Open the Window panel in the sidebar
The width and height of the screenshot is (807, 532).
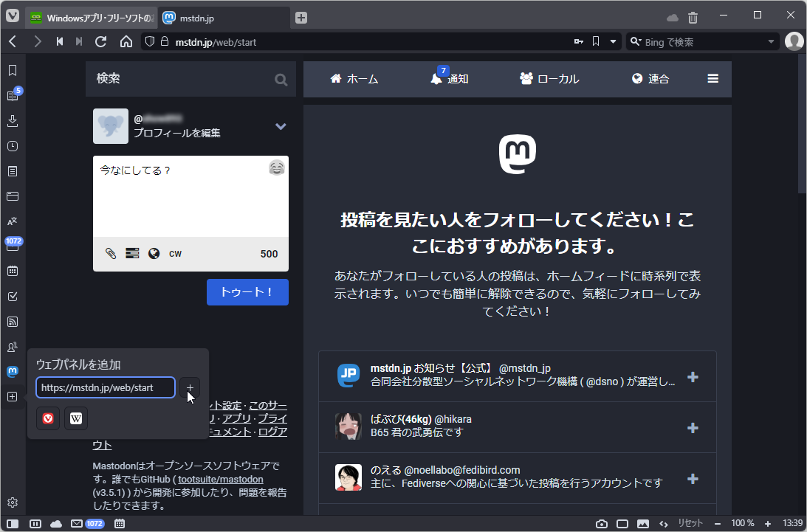pyautogui.click(x=13, y=196)
